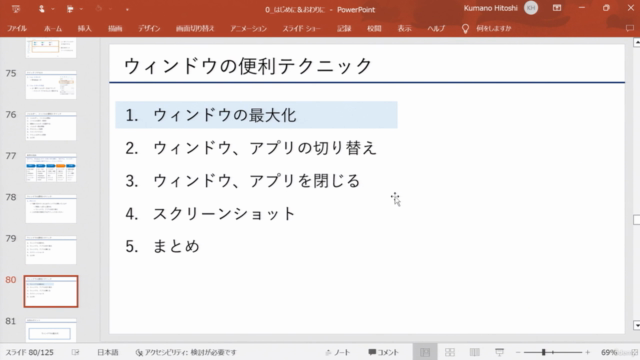Click list item ウィンドウ、アプリを閉じる
Image resolution: width=640 pixels, height=360 pixels.
tap(257, 180)
